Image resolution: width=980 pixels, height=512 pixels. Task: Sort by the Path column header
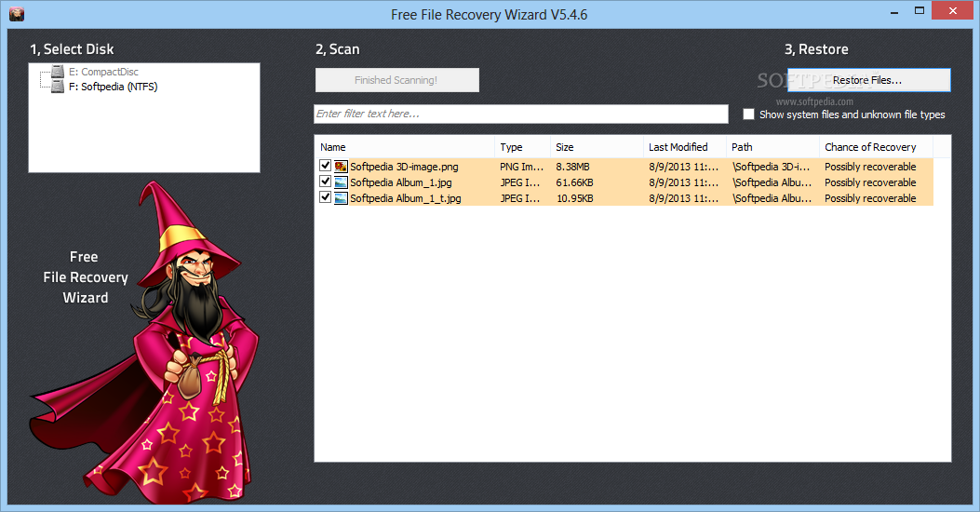tap(773, 147)
